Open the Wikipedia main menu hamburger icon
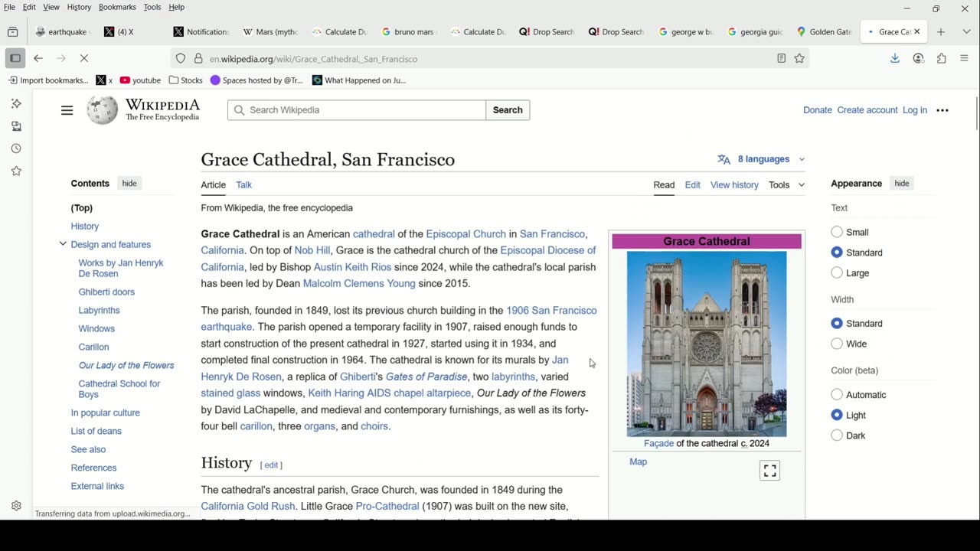The image size is (980, 551). pos(67,110)
